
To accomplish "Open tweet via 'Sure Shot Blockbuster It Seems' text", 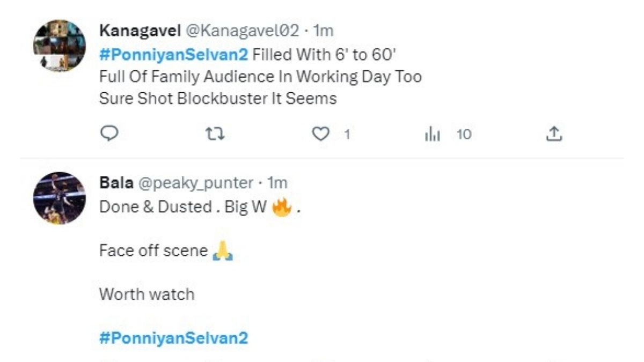I will pyautogui.click(x=218, y=99).
